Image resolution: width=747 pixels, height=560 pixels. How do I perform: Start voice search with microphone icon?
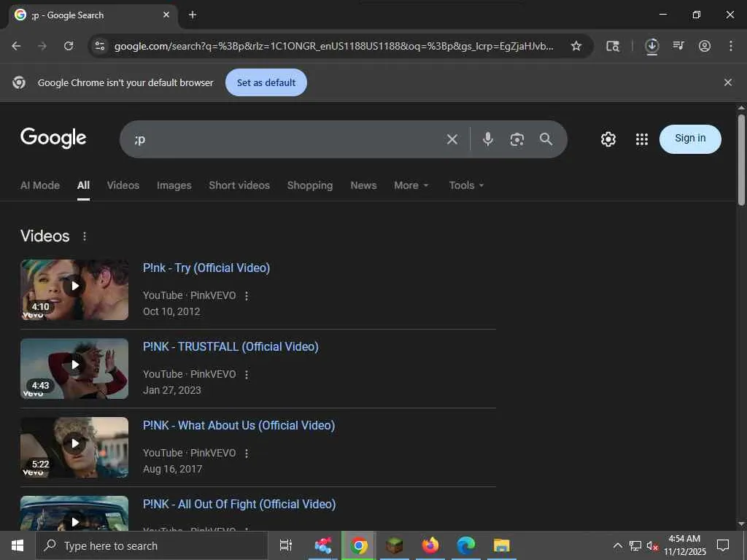tap(488, 139)
